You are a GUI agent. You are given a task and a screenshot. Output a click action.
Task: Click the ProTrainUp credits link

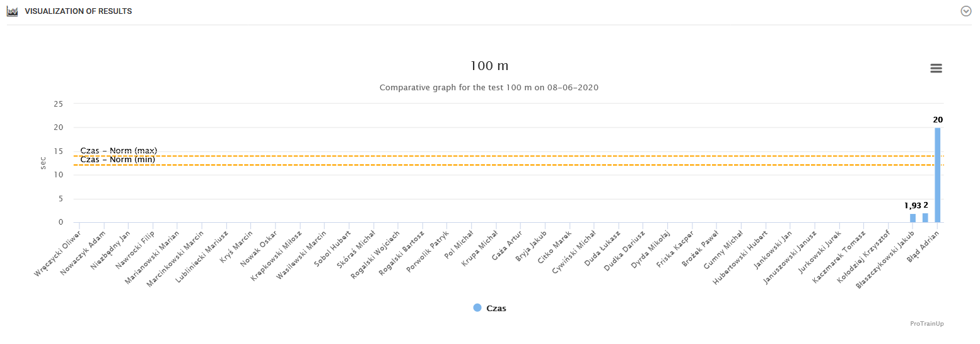tap(926, 324)
